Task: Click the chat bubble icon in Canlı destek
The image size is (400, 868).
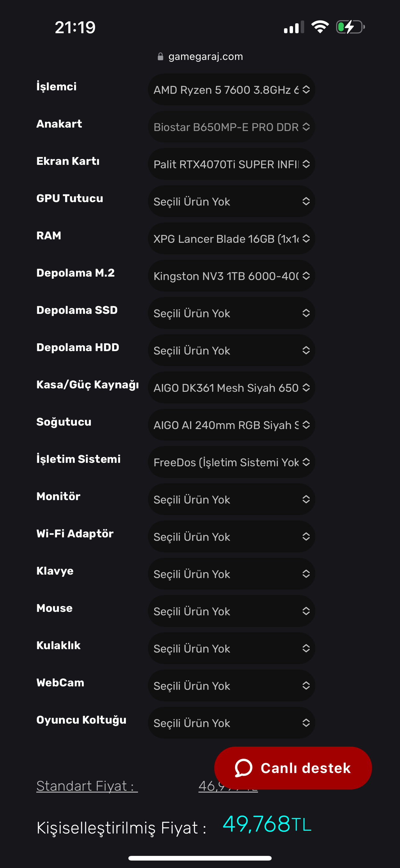Action: click(243, 768)
